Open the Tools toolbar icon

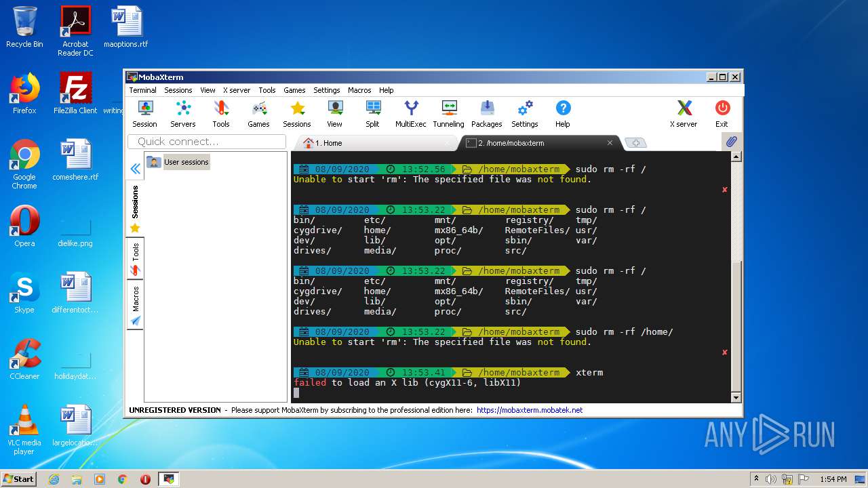click(x=221, y=114)
